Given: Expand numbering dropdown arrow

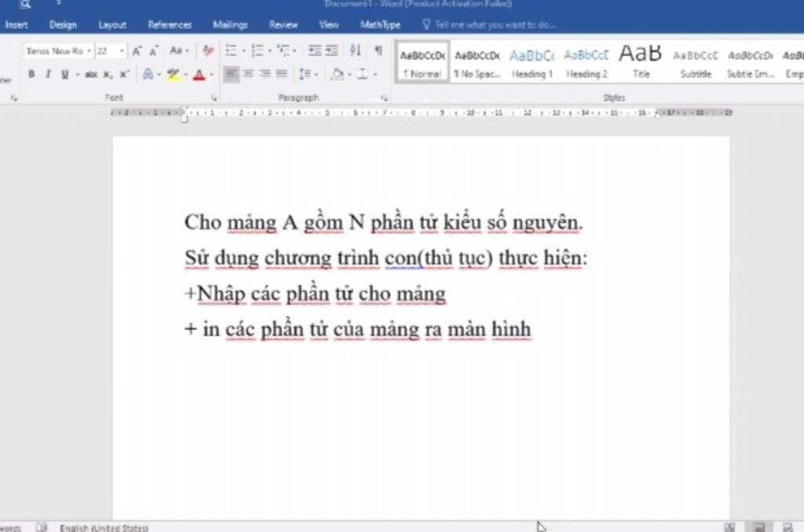Looking at the screenshot, I should click(270, 51).
